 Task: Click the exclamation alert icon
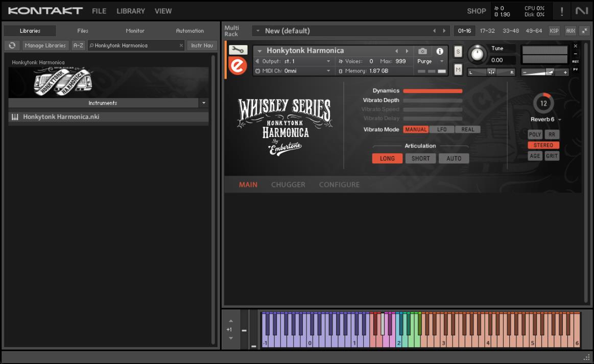point(562,11)
